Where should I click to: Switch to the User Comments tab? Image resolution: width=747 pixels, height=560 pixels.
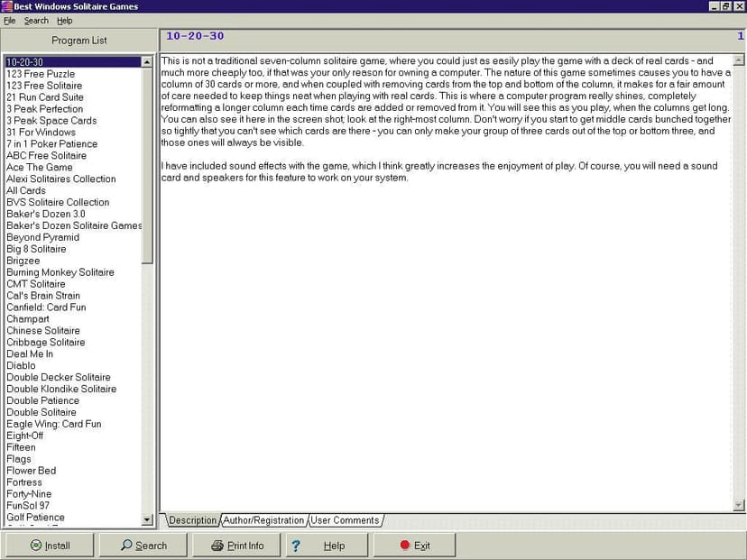345,520
